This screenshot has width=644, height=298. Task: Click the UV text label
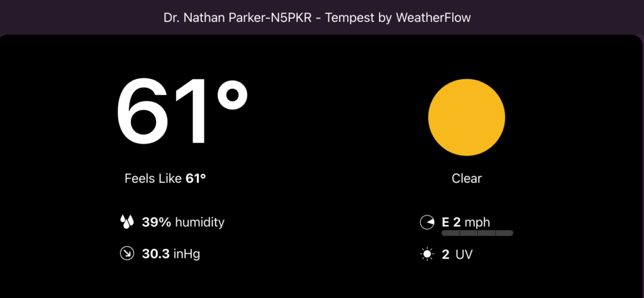pyautogui.click(x=463, y=255)
